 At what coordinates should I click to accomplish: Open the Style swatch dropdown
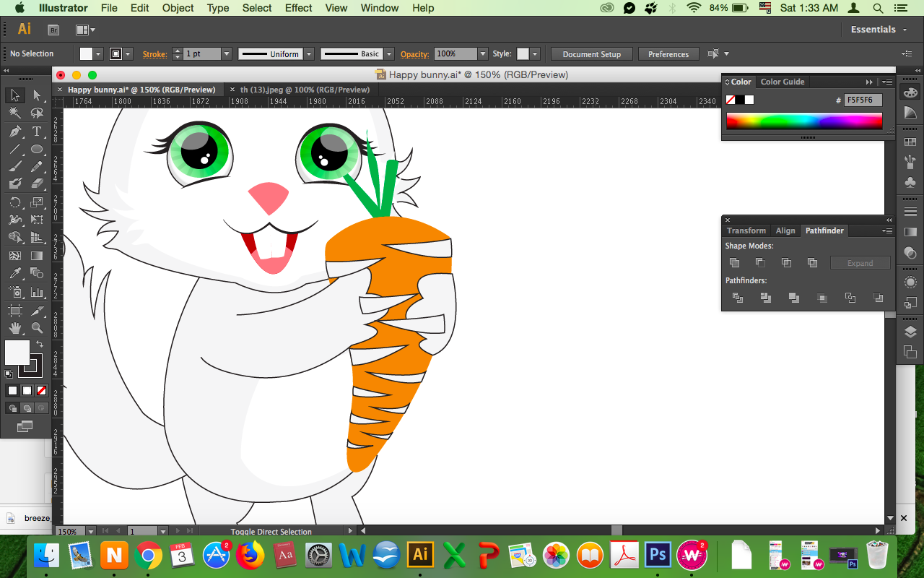534,54
